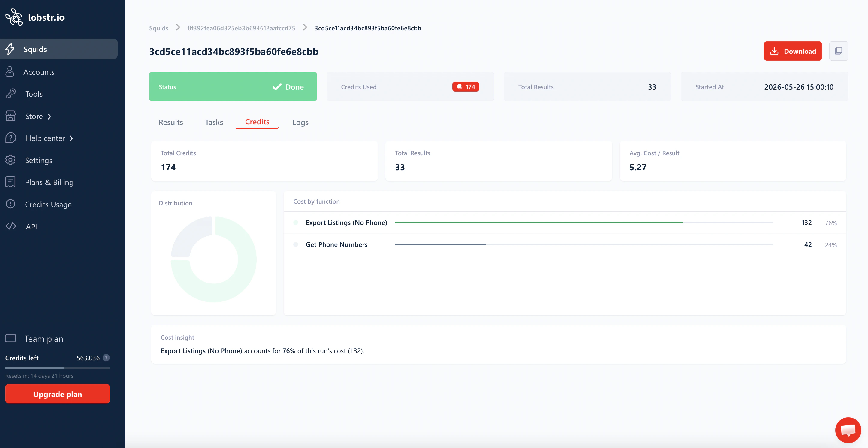Click the Plans & Billing receipt icon
The height and width of the screenshot is (448, 868).
pyautogui.click(x=11, y=182)
